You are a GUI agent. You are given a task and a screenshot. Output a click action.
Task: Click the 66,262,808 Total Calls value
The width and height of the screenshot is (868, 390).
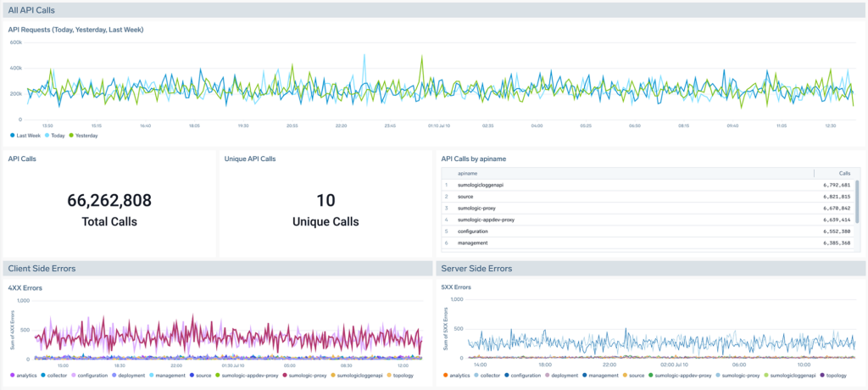coord(109,201)
